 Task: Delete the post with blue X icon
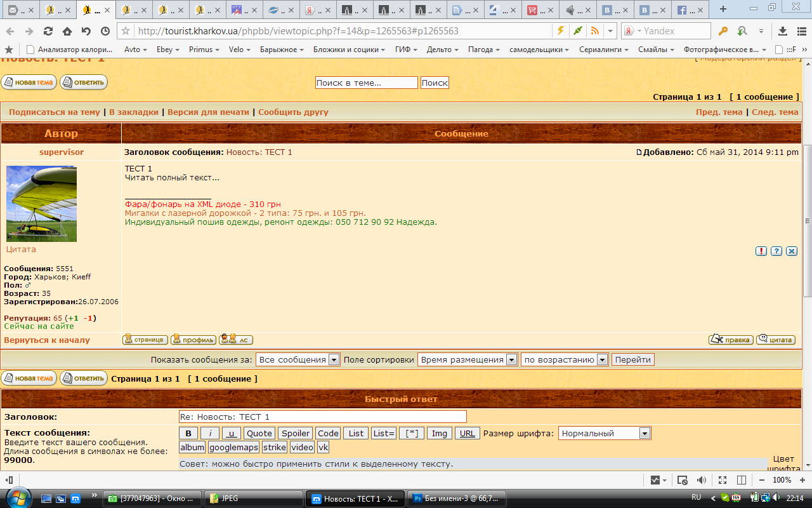(792, 251)
